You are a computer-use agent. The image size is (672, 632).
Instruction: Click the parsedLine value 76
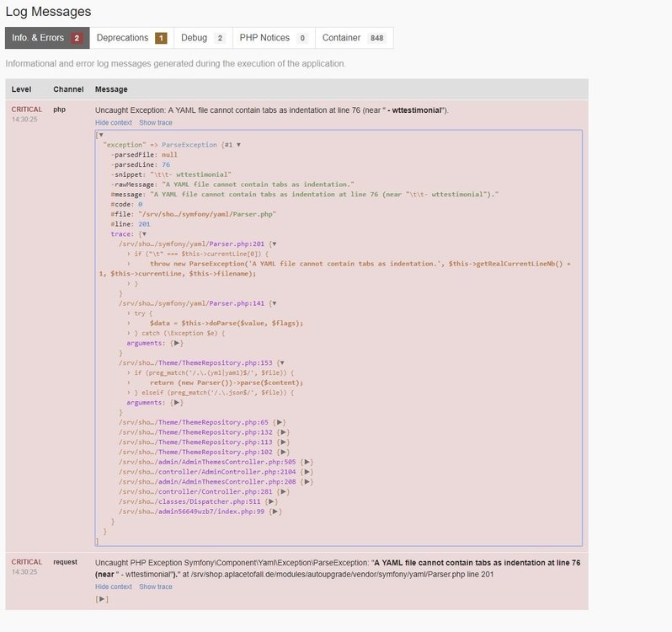coord(166,164)
